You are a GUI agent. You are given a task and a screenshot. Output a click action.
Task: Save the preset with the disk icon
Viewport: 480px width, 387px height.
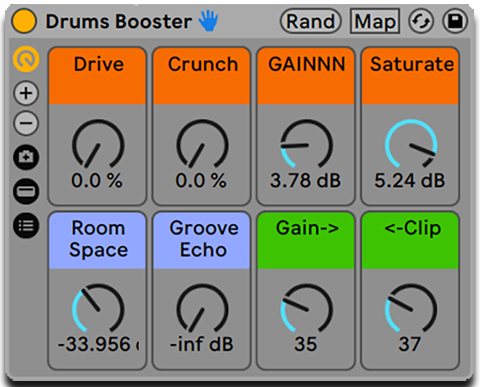pyautogui.click(x=455, y=21)
